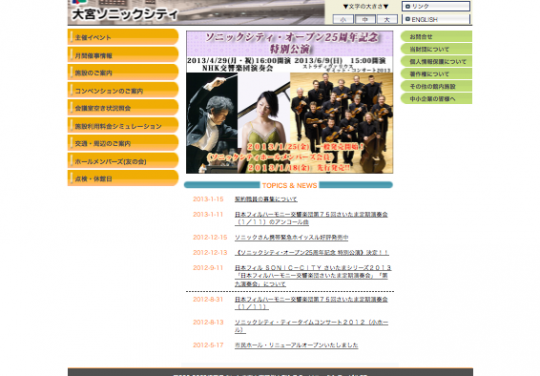The image size is (540, 376).
Task: Open the 主催イベント menu item
Action: (123, 37)
